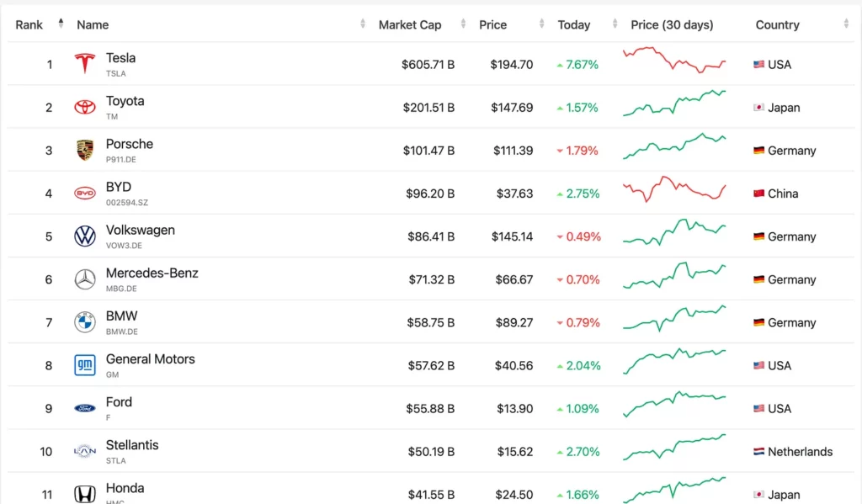This screenshot has width=862, height=504.
Task: Sort by Country column arrows
Action: (847, 24)
